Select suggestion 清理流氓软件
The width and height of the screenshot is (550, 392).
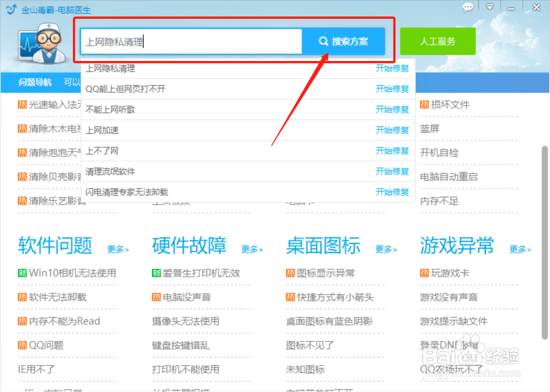110,171
